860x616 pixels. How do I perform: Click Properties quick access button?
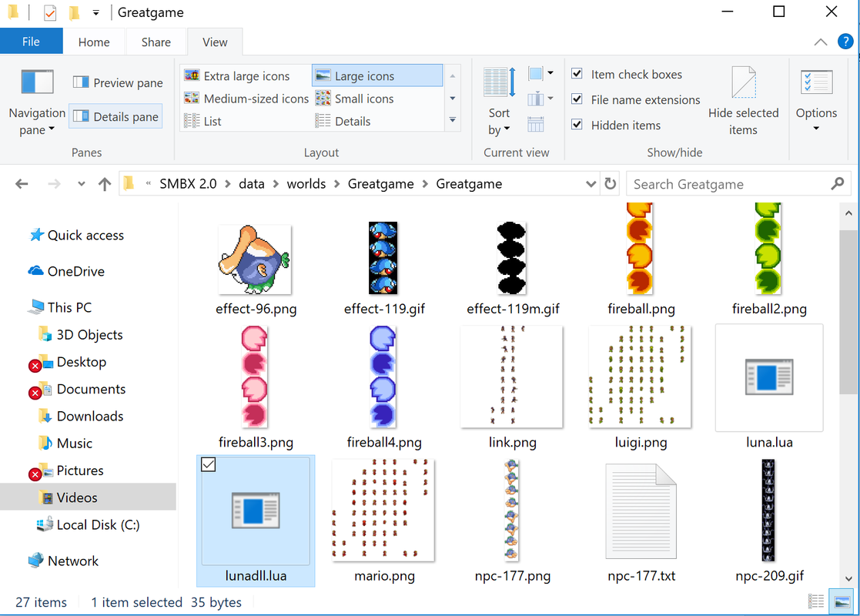tap(50, 12)
